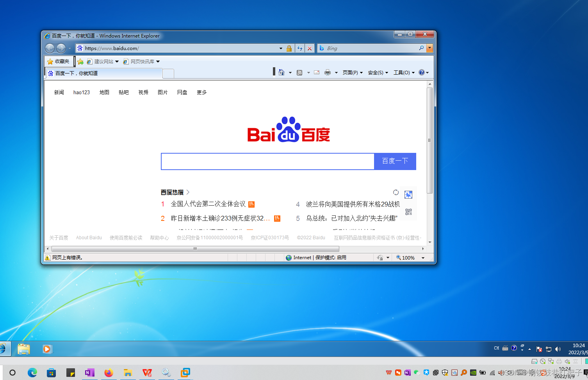Click the blue app icon above QR code
The height and width of the screenshot is (380, 588).
click(408, 195)
